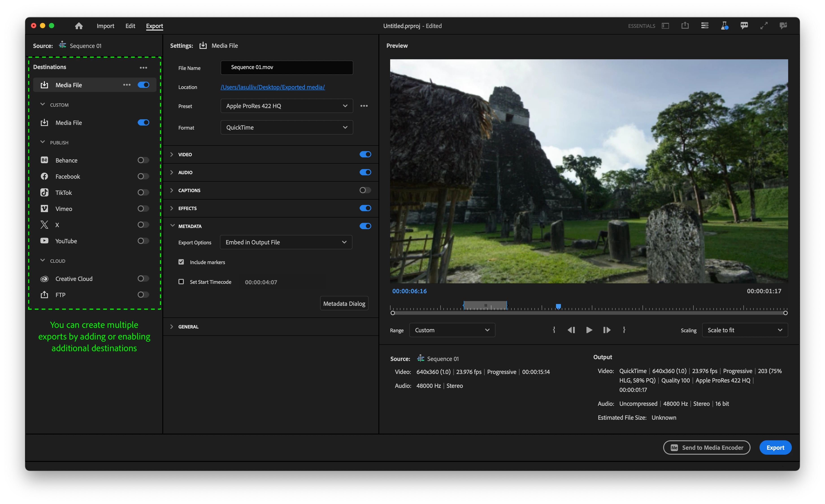Open the Quick Export share icon
This screenshot has width=825, height=504.
pos(685,26)
